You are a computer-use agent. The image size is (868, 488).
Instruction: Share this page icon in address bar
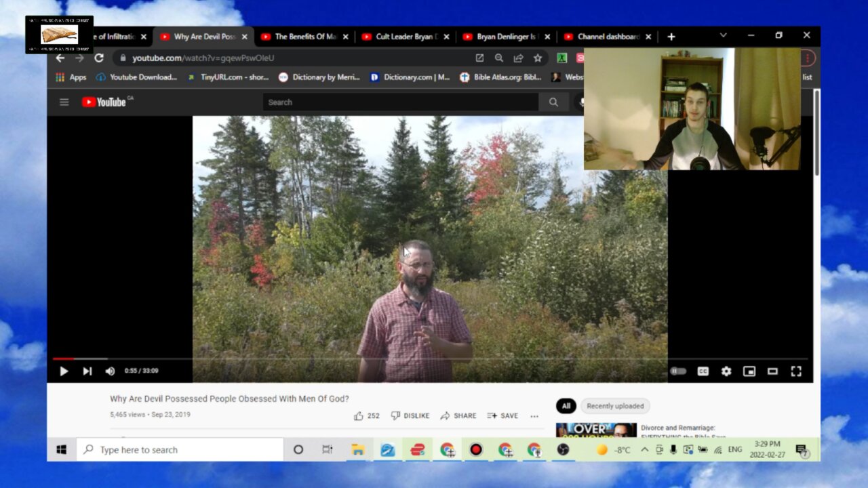coord(519,58)
